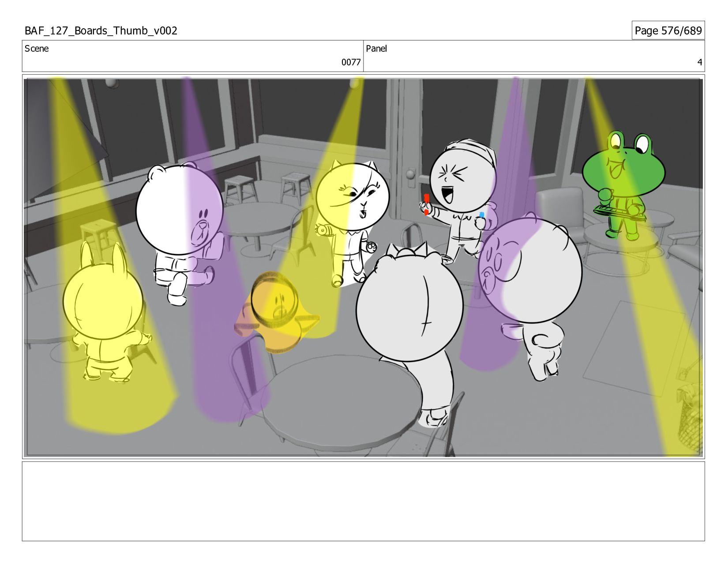
Task: Click the Page 576/689 box
Action: (668, 30)
